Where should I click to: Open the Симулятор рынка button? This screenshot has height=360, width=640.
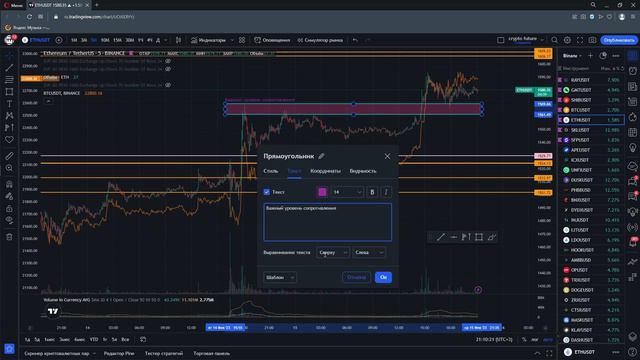[x=320, y=40]
